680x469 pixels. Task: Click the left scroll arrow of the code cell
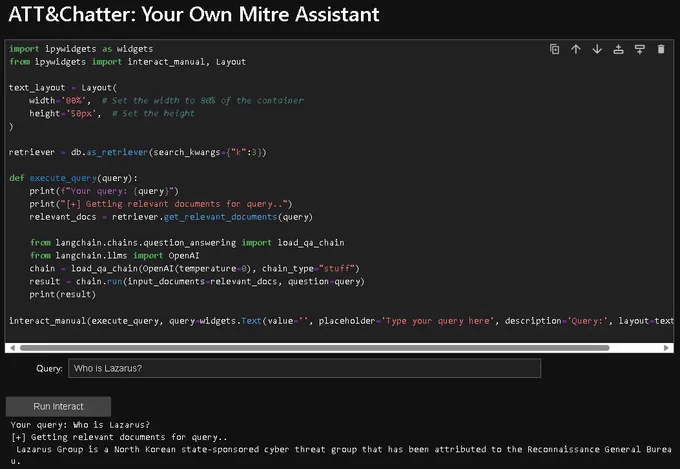pyautogui.click(x=12, y=348)
